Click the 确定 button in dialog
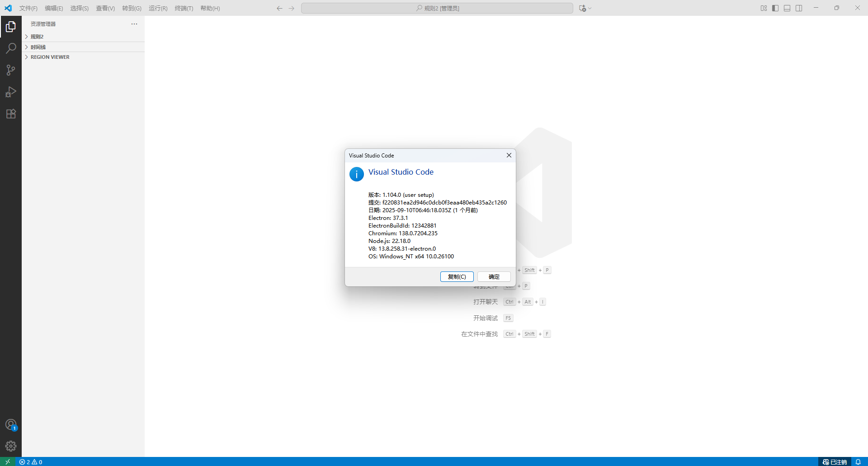868x466 pixels. pyautogui.click(x=494, y=277)
